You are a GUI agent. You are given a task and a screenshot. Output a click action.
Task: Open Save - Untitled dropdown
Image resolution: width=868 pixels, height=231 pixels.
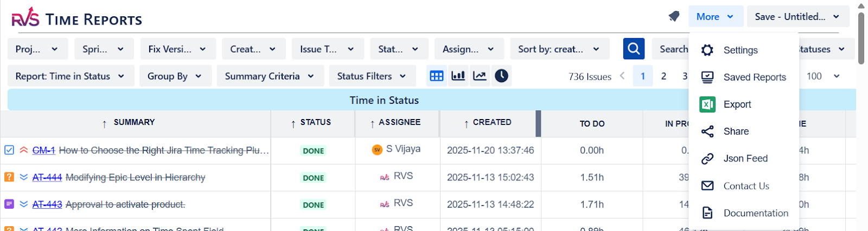(798, 17)
